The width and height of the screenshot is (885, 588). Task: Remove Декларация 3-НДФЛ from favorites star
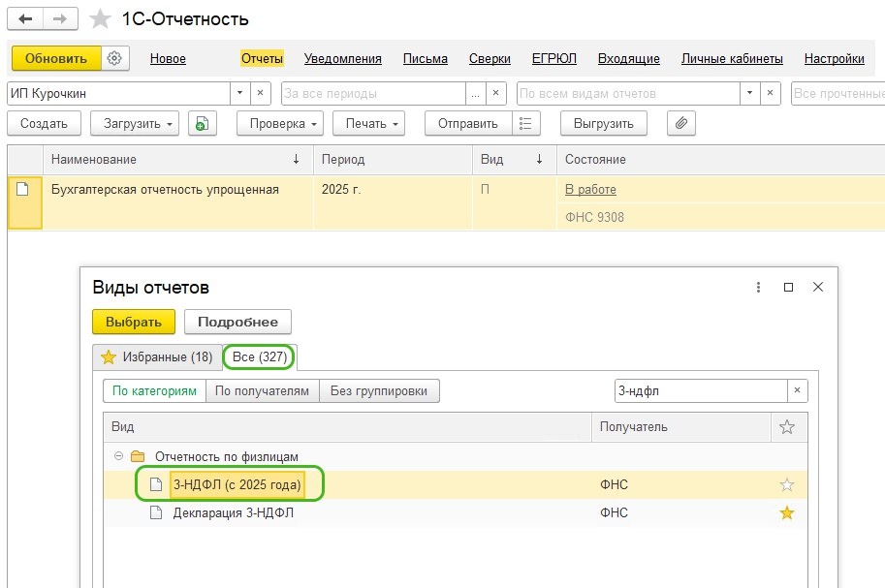pyautogui.click(x=787, y=513)
